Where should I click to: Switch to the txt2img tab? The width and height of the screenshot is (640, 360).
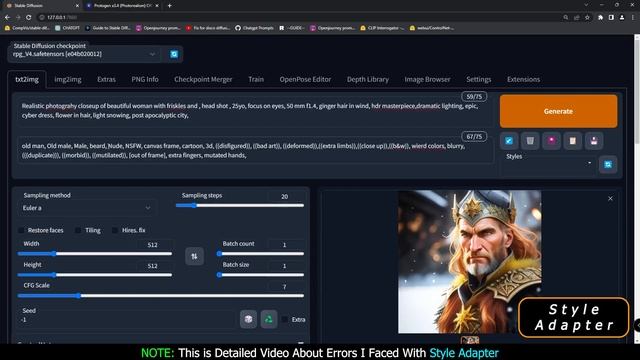[27, 79]
